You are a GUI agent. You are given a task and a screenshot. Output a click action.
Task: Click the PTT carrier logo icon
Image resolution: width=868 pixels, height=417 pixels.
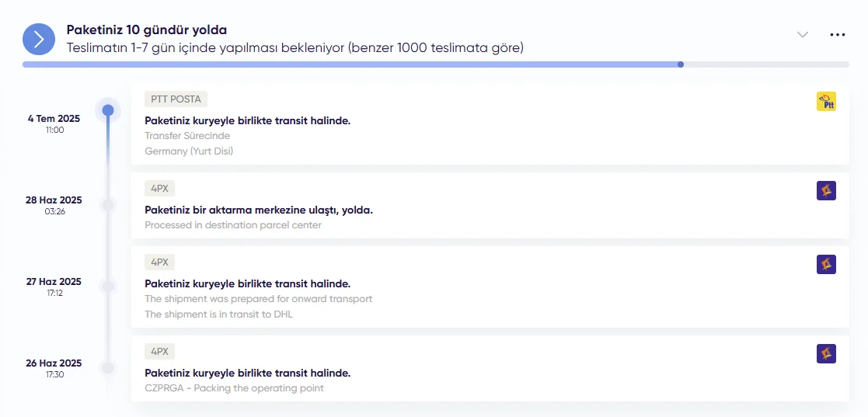click(826, 102)
